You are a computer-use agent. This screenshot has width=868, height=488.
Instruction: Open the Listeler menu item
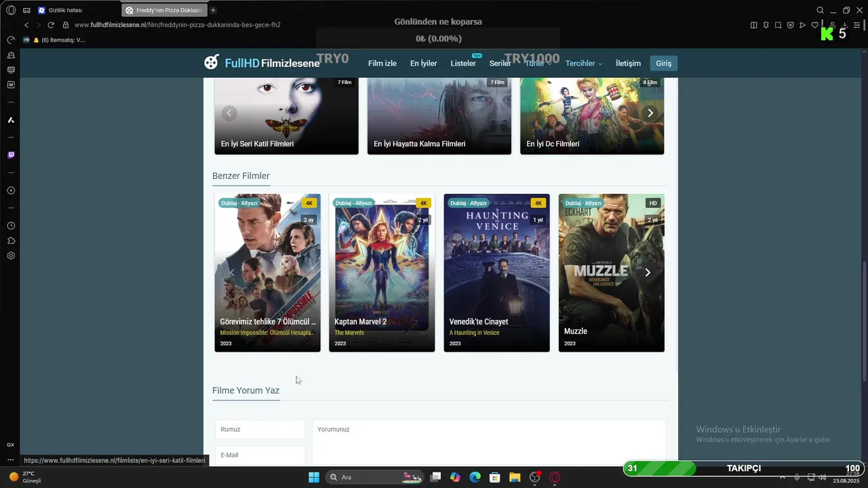463,63
